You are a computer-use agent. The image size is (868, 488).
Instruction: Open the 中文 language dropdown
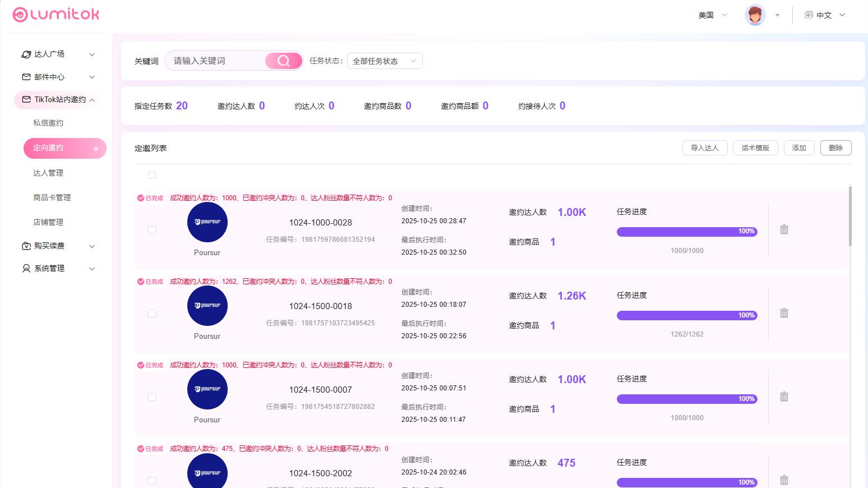(x=825, y=15)
